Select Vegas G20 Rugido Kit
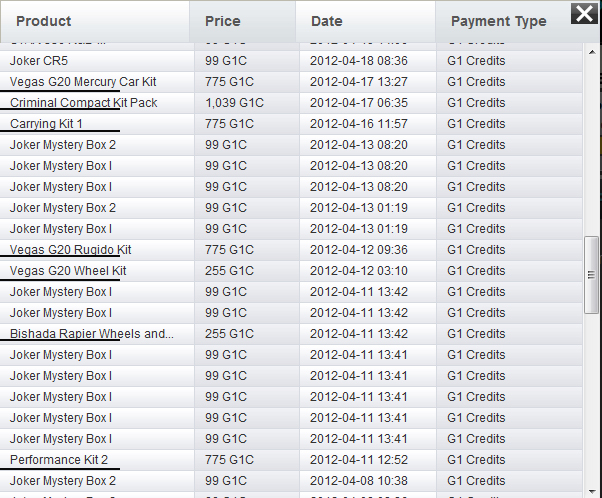 point(71,250)
